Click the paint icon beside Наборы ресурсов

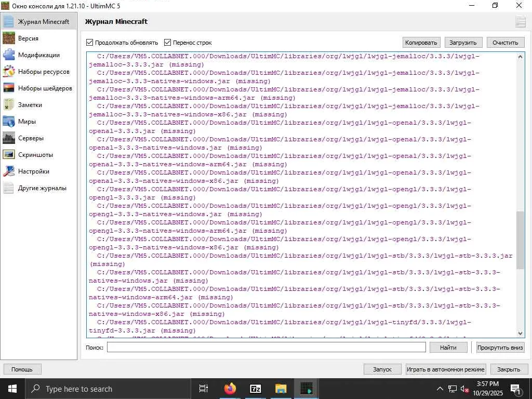pos(8,71)
